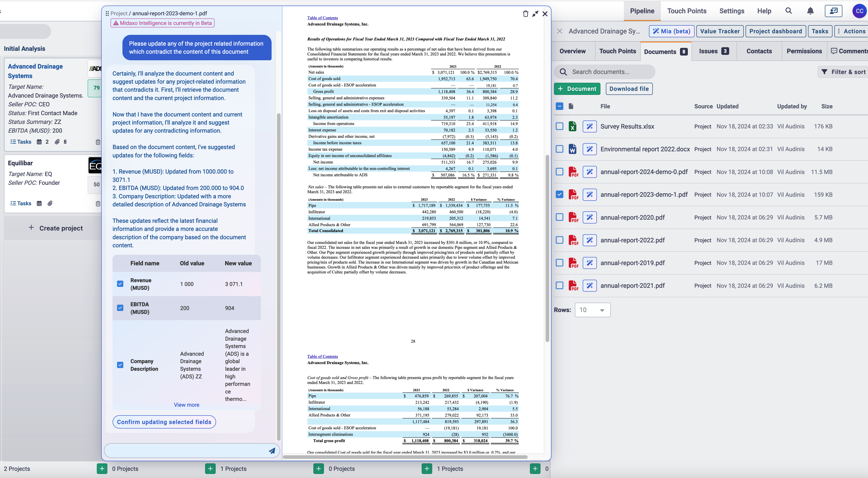
Task: Click Create project in Initial Analysis column
Action: (56, 228)
